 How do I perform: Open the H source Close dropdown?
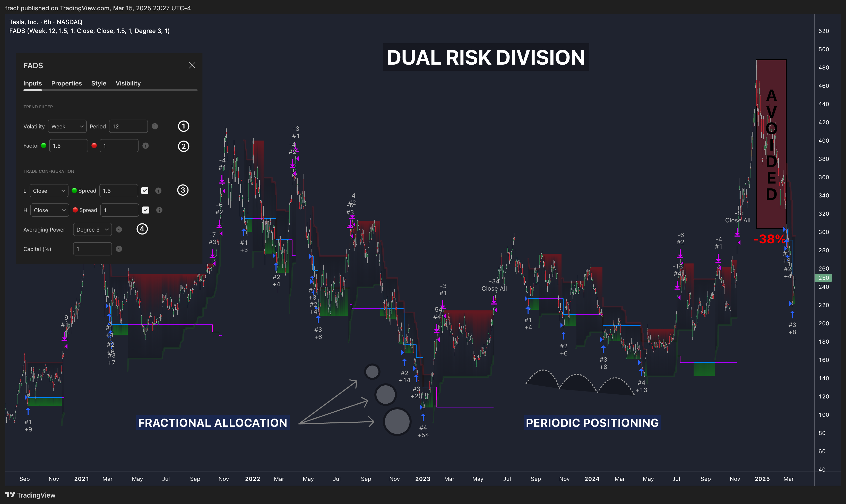pos(50,210)
